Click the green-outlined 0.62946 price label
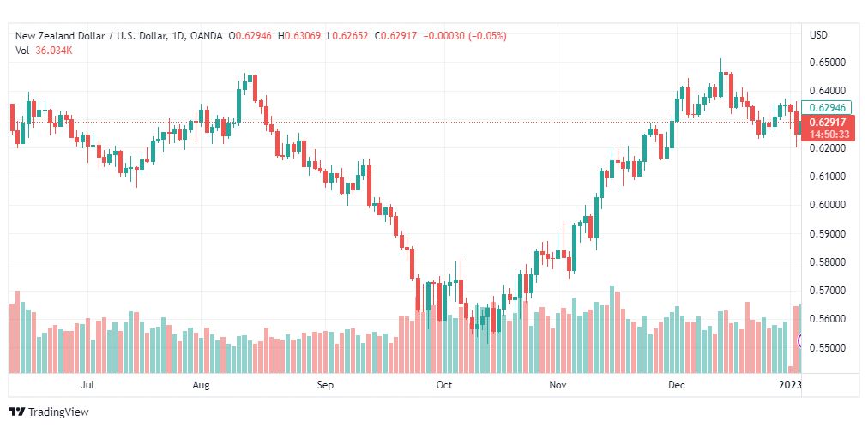This screenshot has width=868, height=427. 826,108
